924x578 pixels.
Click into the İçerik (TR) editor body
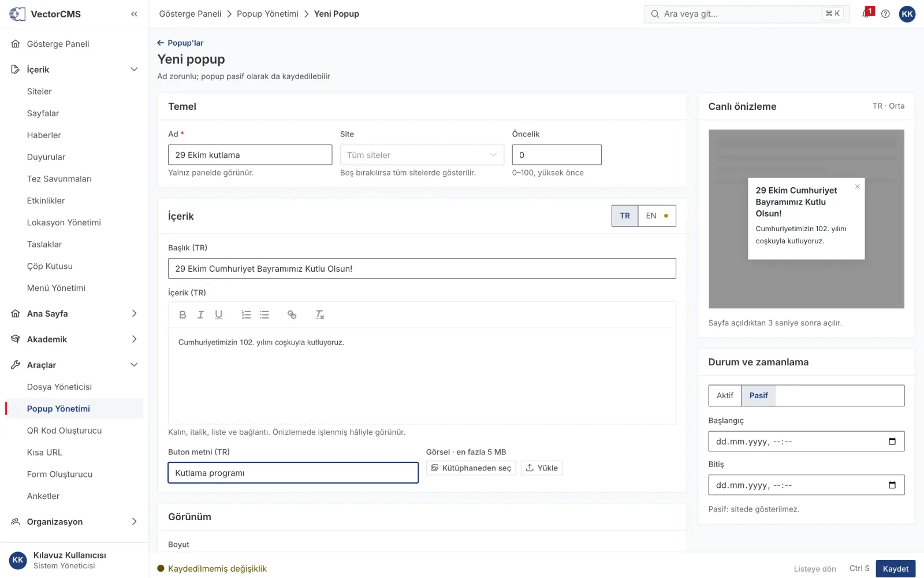coord(422,376)
